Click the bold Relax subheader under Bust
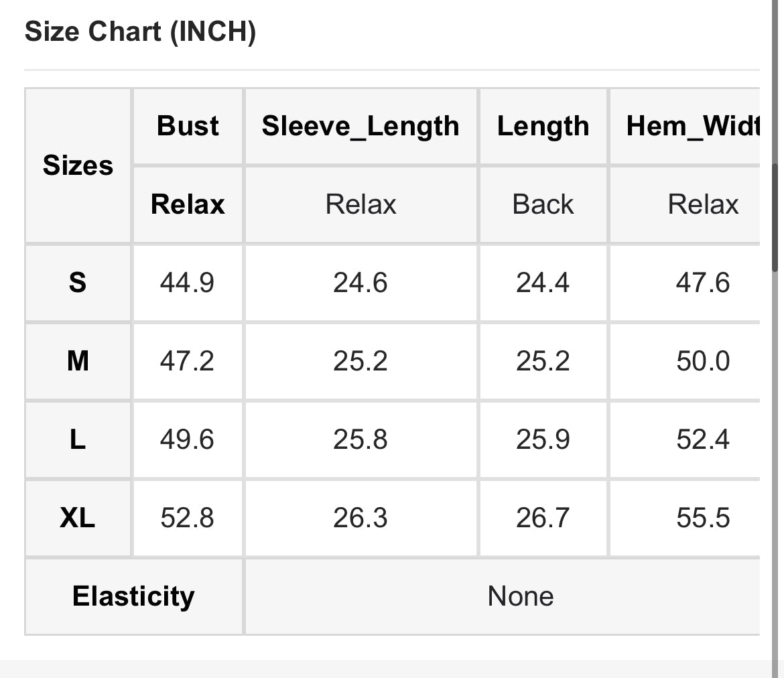The width and height of the screenshot is (784, 678). coord(188,204)
